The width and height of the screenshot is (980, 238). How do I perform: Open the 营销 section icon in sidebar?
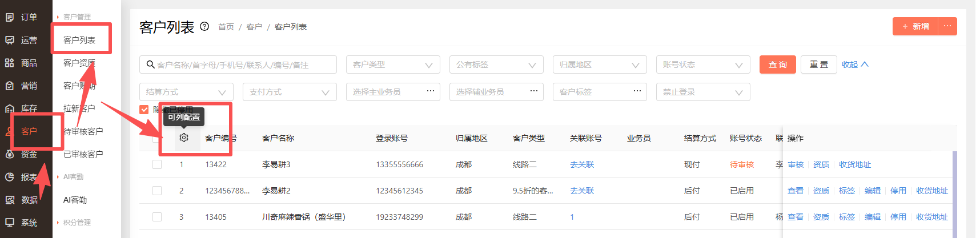pos(10,86)
